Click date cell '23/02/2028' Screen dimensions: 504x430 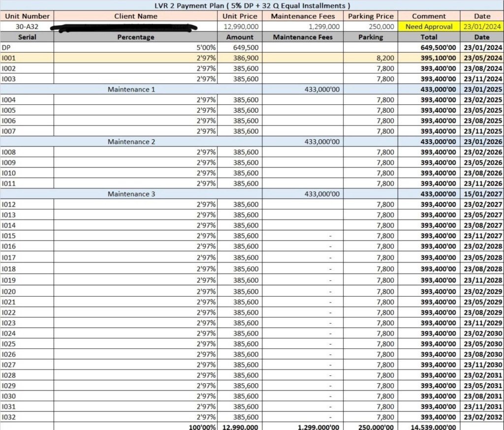click(482, 246)
